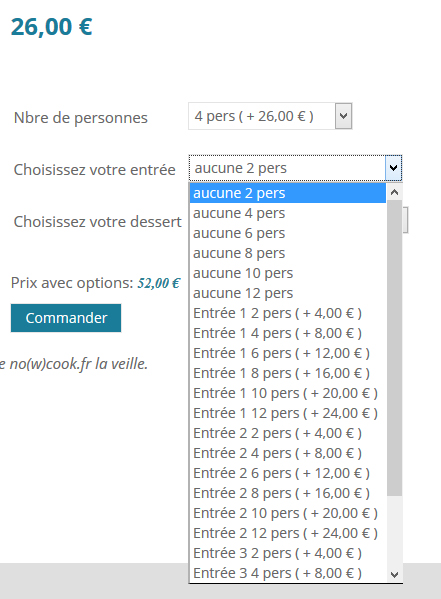Image resolution: width=441 pixels, height=599 pixels.
Task: Click the list's scroll up arrow
Action: click(394, 192)
